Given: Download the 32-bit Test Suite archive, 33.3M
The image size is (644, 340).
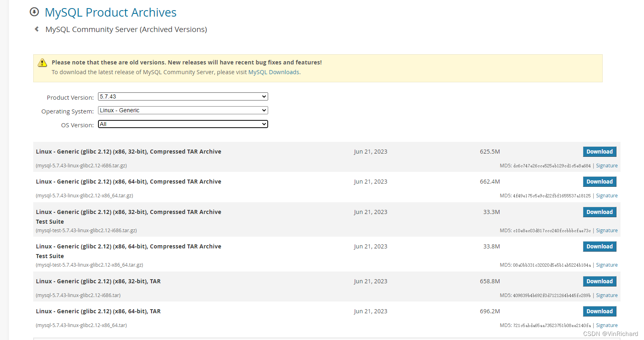Looking at the screenshot, I should pos(599,212).
